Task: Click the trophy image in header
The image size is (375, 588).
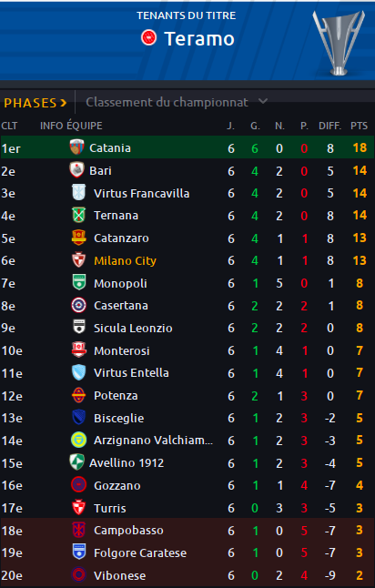Action: (339, 42)
